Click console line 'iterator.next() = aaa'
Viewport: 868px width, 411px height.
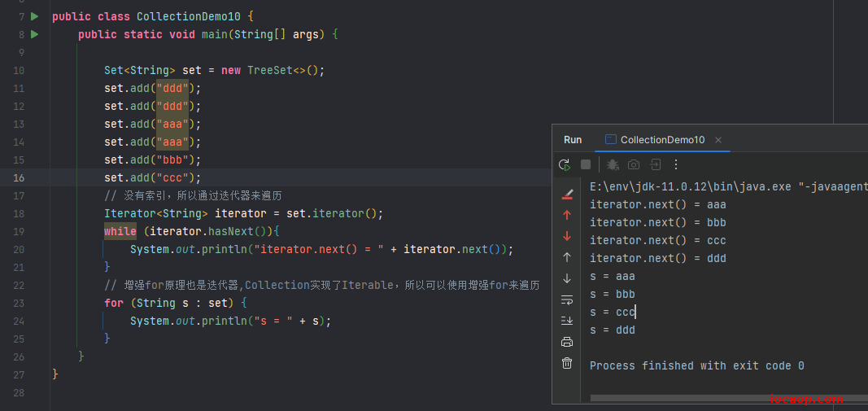click(657, 204)
